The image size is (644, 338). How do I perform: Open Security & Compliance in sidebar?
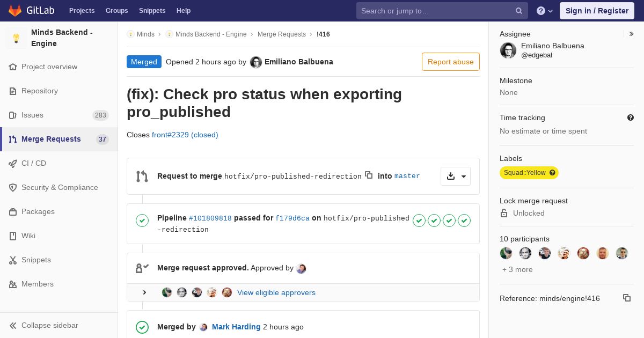pos(59,188)
